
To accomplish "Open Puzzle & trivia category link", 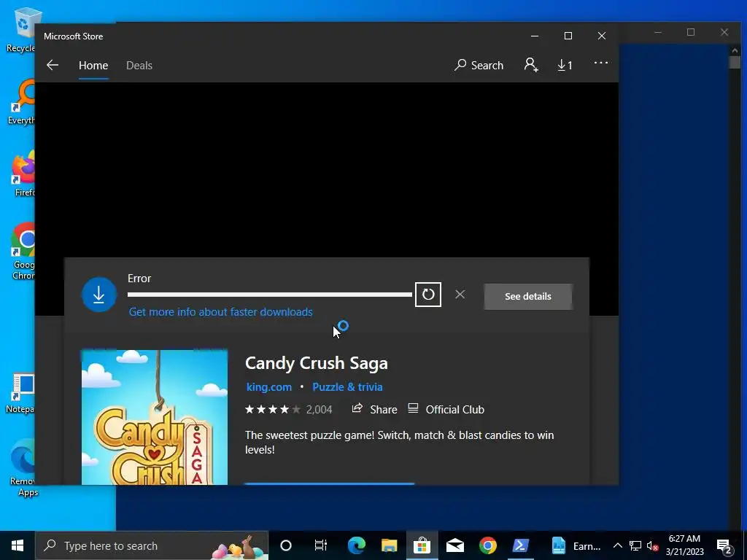I will [347, 386].
